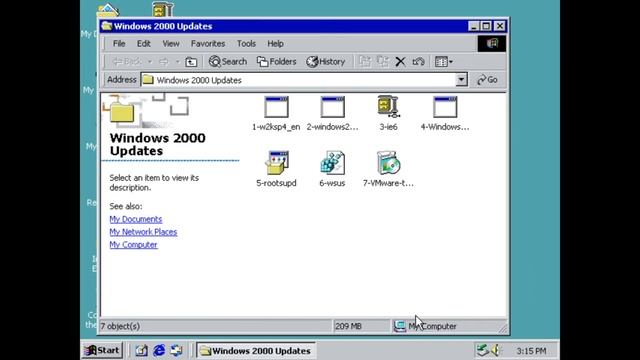The height and width of the screenshot is (360, 640).
Task: Click the 7 object(s) status text
Action: 120,326
